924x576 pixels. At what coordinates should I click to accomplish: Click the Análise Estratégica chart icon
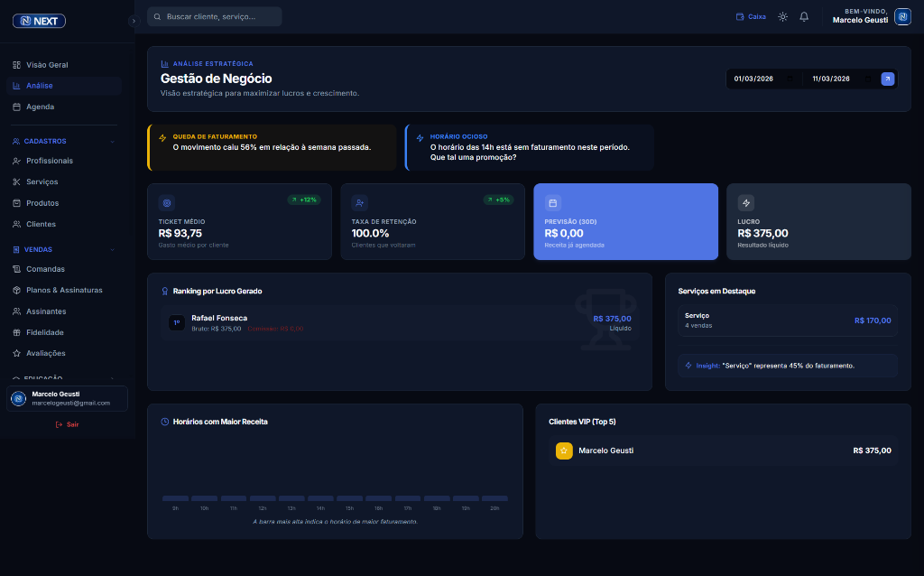(165, 64)
